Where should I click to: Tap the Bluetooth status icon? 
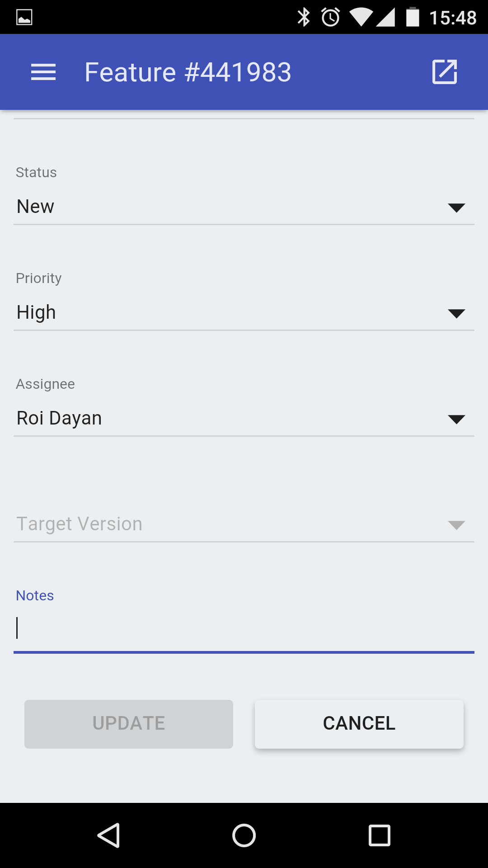click(x=304, y=18)
